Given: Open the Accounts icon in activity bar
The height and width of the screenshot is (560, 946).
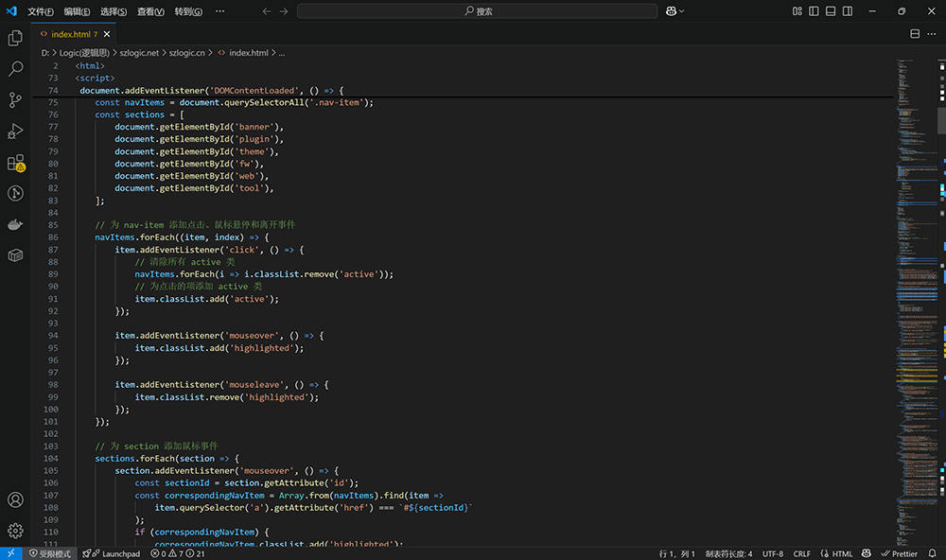Looking at the screenshot, I should (x=15, y=499).
